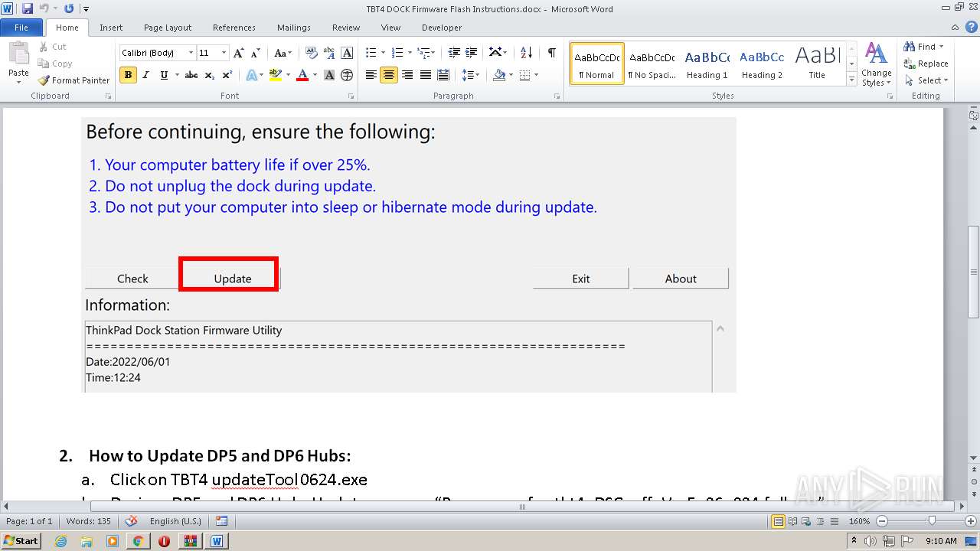Screen dimensions: 980x551
Task: Expand the numbering list dropdown arrow
Action: [x=410, y=53]
